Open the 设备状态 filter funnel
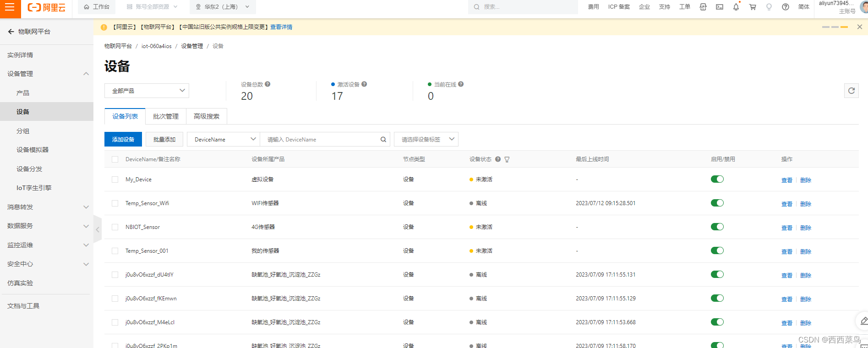This screenshot has width=868, height=348. [507, 159]
